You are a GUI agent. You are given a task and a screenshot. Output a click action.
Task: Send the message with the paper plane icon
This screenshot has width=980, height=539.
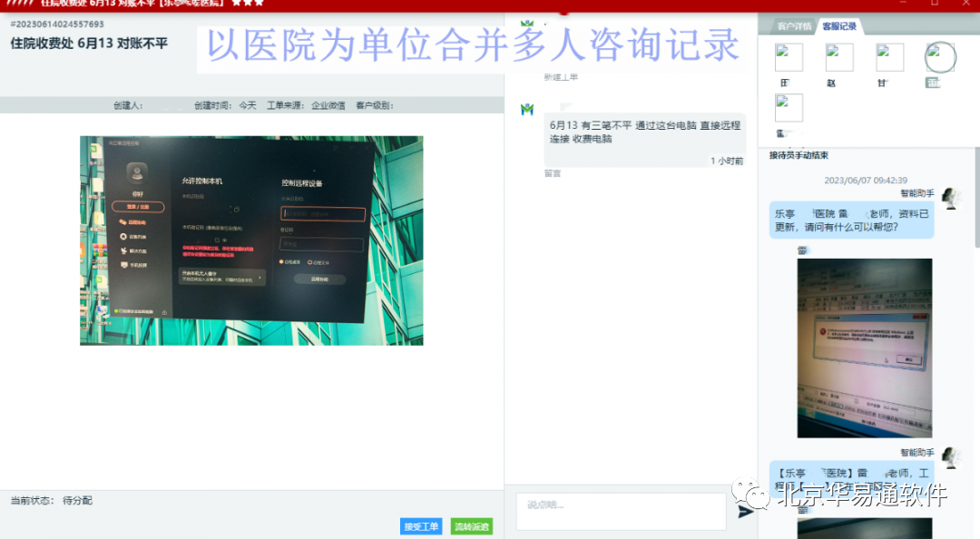[745, 512]
